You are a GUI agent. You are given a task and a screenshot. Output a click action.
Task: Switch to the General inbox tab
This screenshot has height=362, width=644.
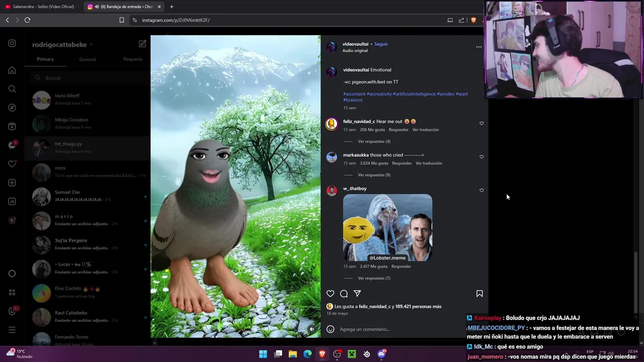[x=87, y=59]
